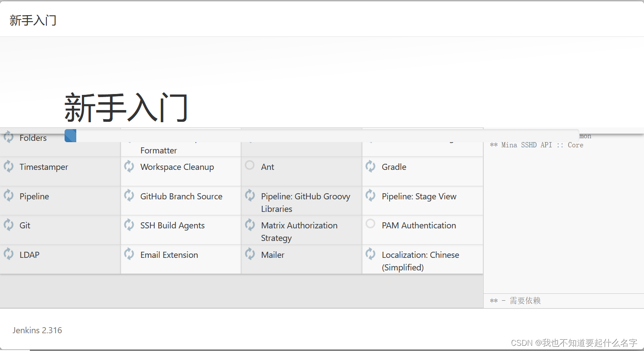
Task: Select the GitHub Branch Source label
Action: click(x=181, y=196)
